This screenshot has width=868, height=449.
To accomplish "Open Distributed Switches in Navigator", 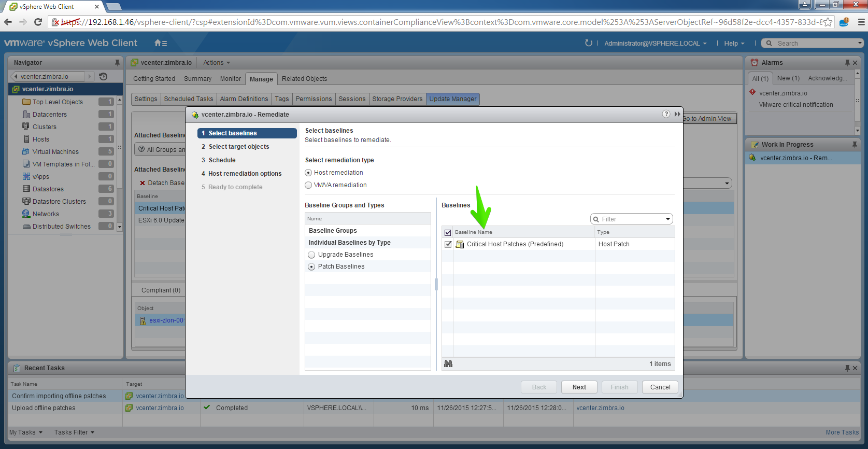I will [61, 227].
